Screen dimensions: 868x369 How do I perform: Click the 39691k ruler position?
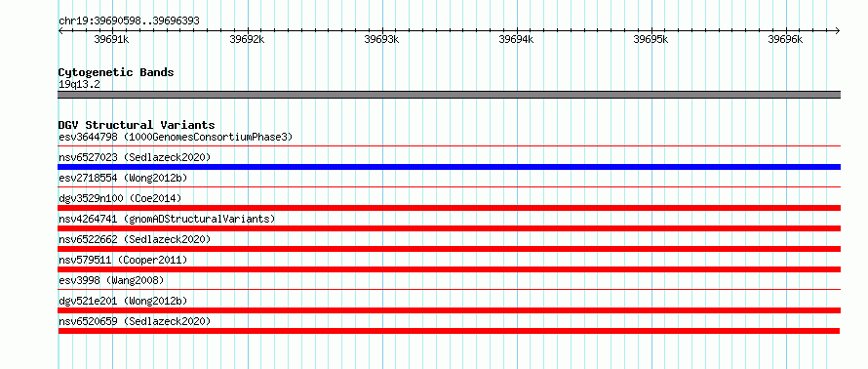[x=112, y=39]
